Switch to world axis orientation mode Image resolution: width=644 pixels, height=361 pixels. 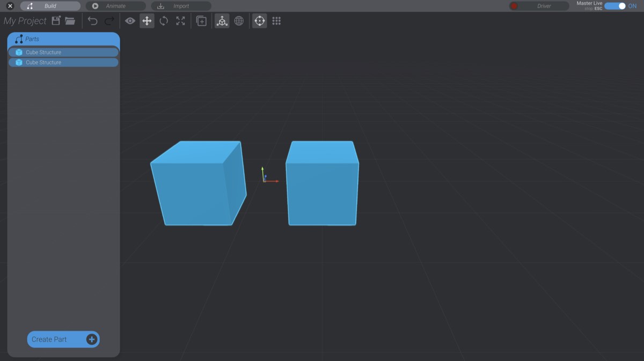pos(238,21)
